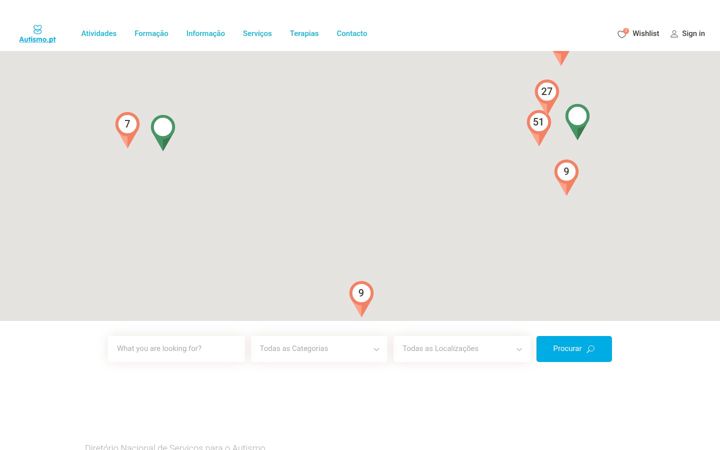Select green map pin beside marker 51
The height and width of the screenshot is (450, 720).
click(577, 122)
